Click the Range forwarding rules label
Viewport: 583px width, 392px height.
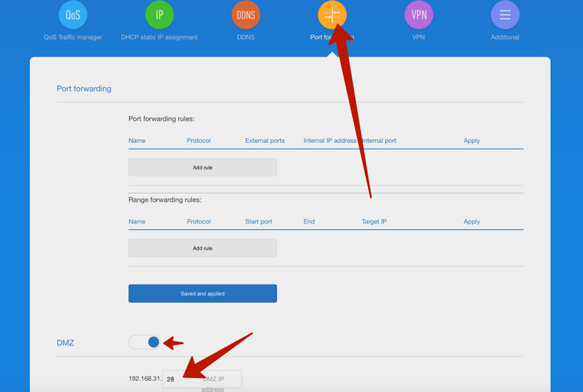click(x=165, y=200)
